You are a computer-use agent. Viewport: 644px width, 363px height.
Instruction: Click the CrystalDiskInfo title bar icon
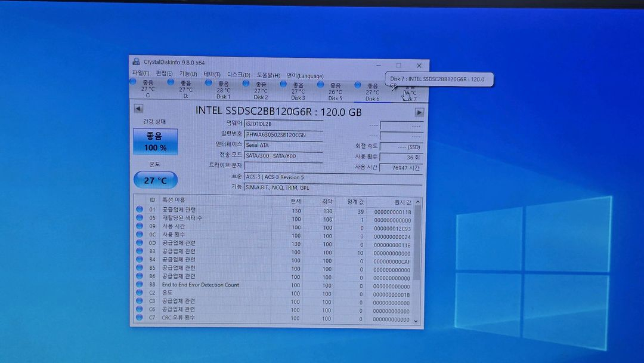coord(136,61)
